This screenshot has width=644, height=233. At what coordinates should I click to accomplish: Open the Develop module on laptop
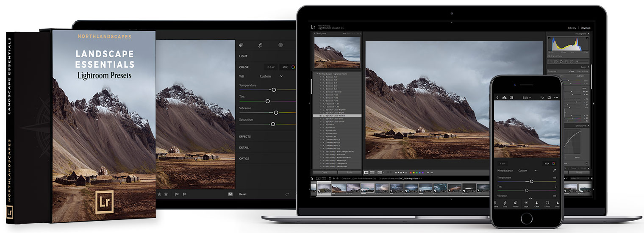[x=585, y=28]
